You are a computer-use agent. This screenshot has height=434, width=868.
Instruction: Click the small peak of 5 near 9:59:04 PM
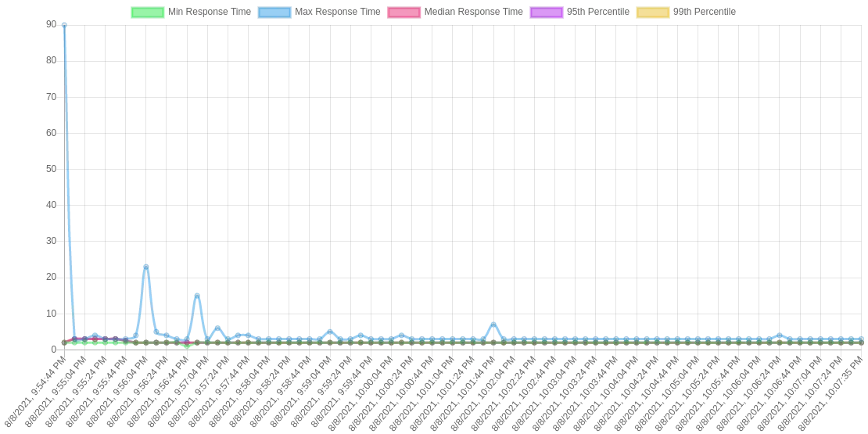click(330, 332)
